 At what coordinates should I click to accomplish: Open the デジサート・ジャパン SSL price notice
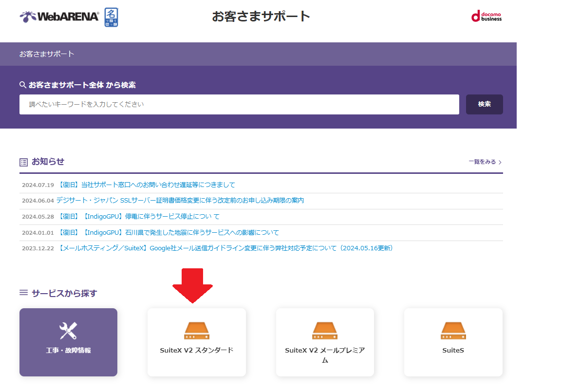point(180,200)
